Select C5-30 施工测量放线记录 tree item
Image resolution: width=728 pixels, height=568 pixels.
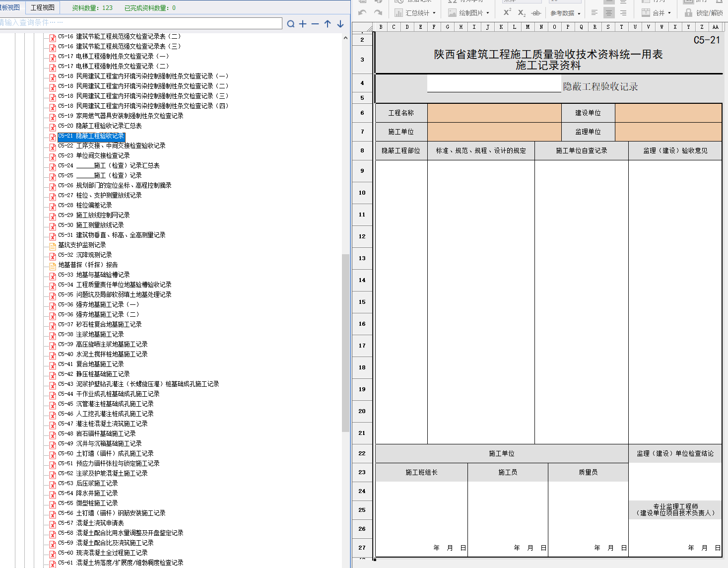(91, 225)
